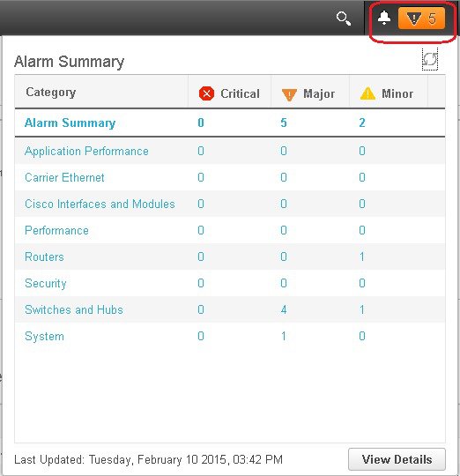Open the Carrier Ethernet category
Viewport: 460px width, 476px height.
(x=64, y=177)
